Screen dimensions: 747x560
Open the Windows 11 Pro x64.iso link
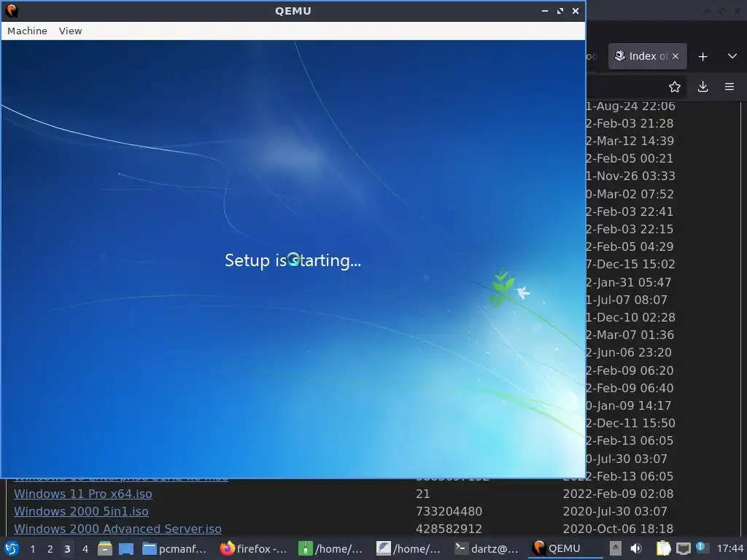83,494
